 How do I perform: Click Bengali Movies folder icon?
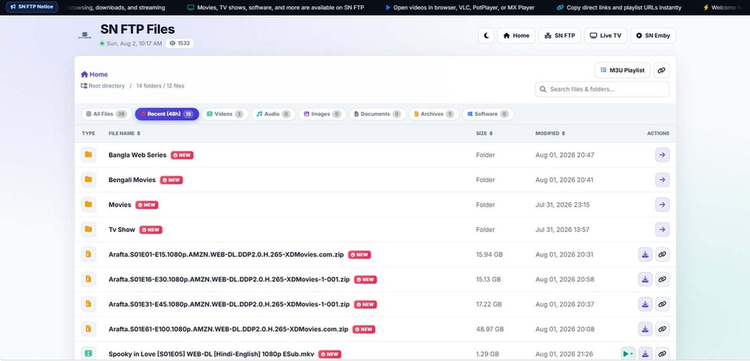88,179
